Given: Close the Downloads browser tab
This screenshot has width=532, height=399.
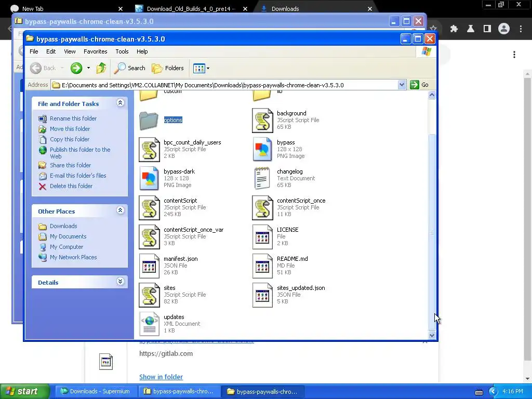Looking at the screenshot, I should [x=370, y=9].
